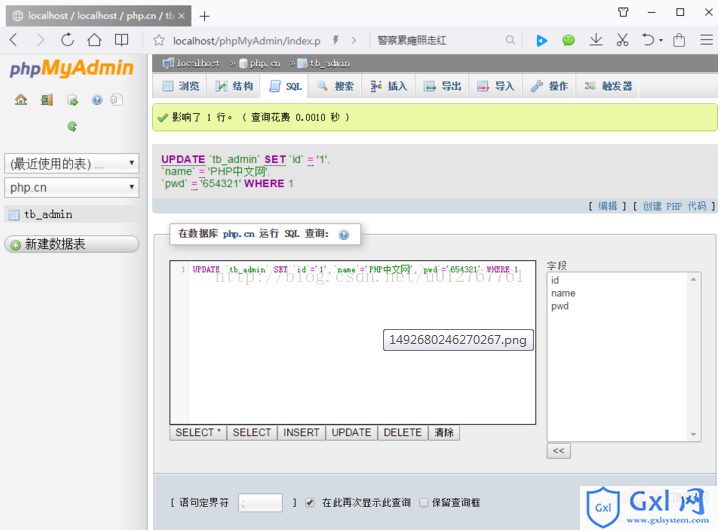
Task: Click the 新建数据表 button
Action: pos(72,244)
